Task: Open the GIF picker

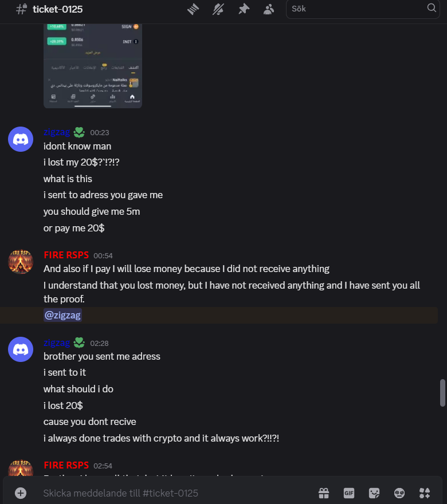Action: click(349, 493)
